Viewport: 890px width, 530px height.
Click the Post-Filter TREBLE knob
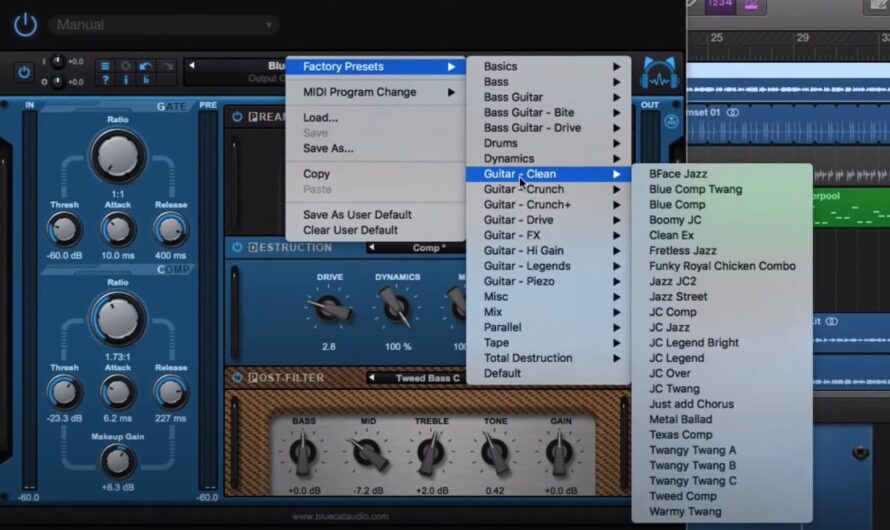[431, 452]
